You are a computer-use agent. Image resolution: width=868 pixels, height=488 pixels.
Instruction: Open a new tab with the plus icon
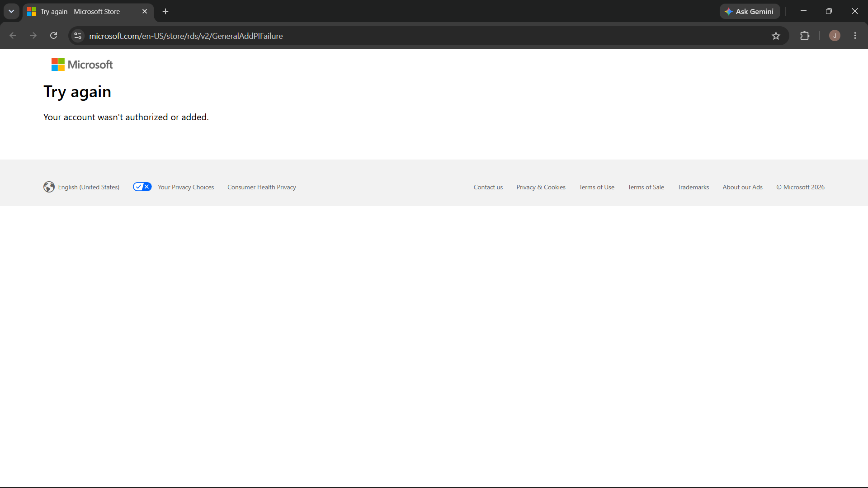pos(165,11)
